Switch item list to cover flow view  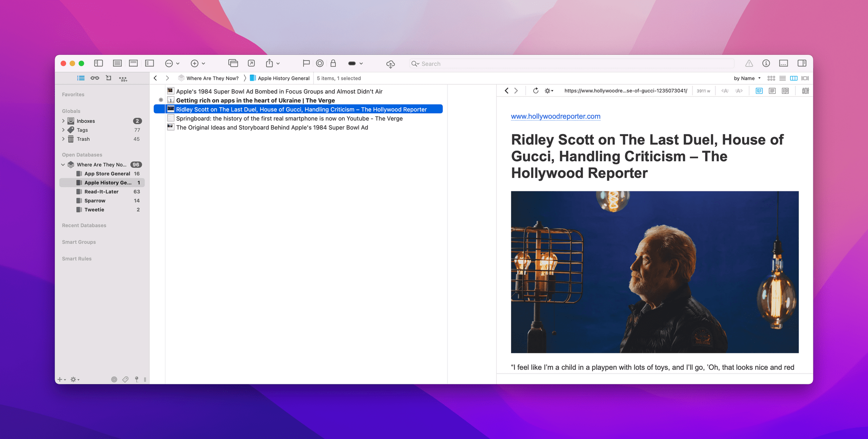click(x=805, y=78)
